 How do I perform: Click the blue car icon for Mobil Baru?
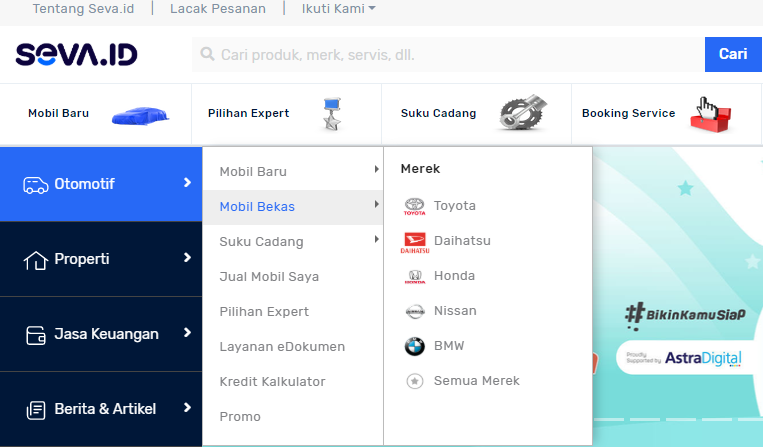[x=140, y=116]
